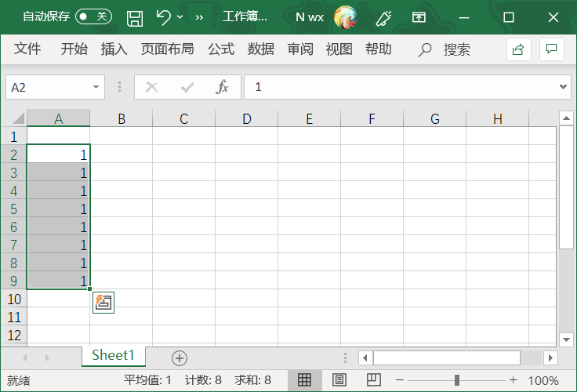
Task: Click vertical scrollbar up arrow
Action: point(566,118)
